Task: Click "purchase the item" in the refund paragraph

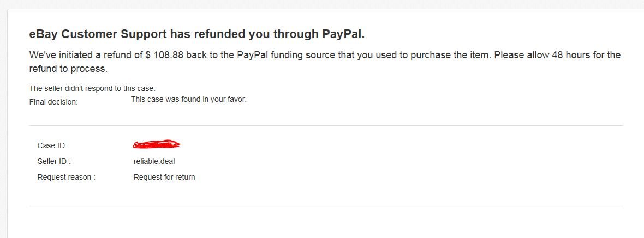Action: (454, 55)
